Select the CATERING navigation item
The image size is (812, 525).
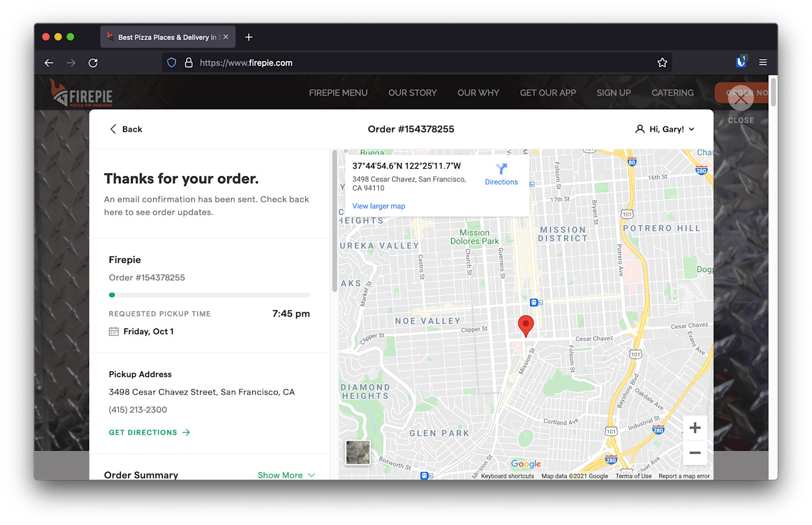click(x=672, y=92)
